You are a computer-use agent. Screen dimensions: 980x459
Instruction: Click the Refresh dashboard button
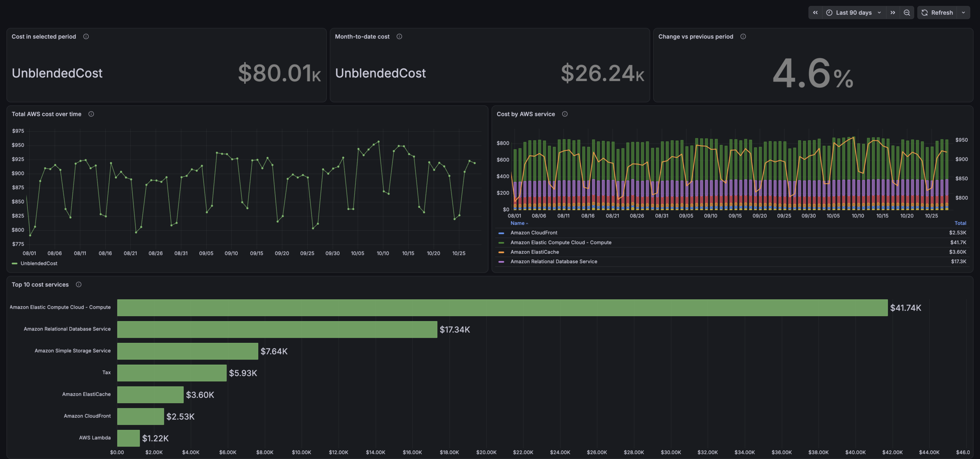point(937,13)
